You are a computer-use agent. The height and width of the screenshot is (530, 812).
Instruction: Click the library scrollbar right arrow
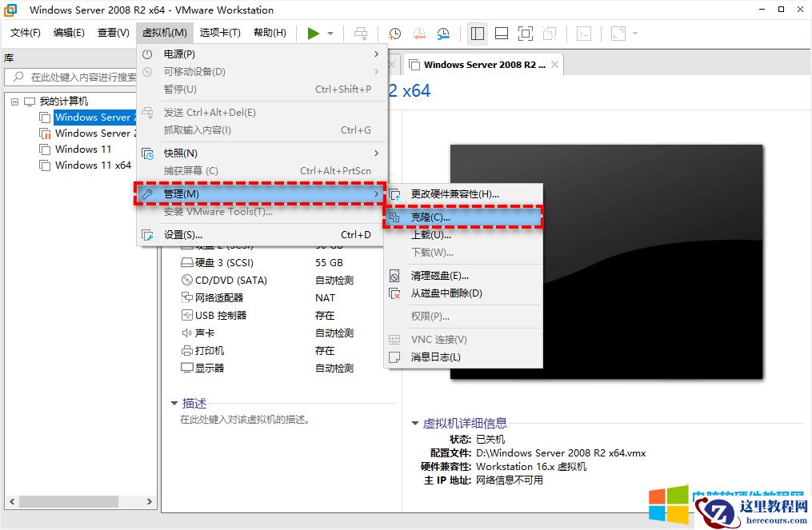click(x=149, y=501)
